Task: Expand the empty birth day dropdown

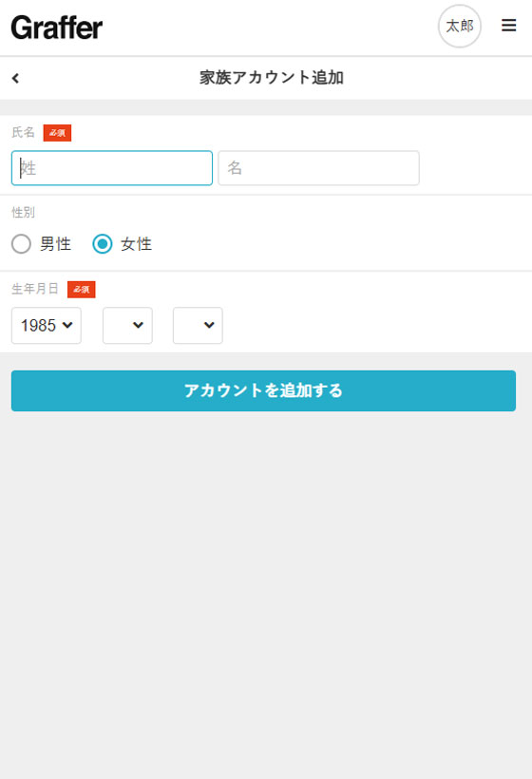Action: (198, 326)
